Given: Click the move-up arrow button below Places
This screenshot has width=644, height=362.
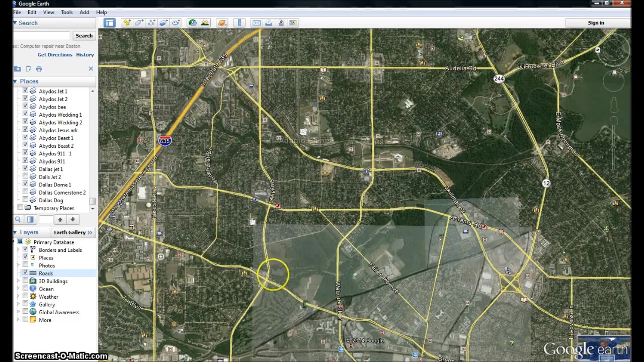Looking at the screenshot, I should click(x=60, y=219).
